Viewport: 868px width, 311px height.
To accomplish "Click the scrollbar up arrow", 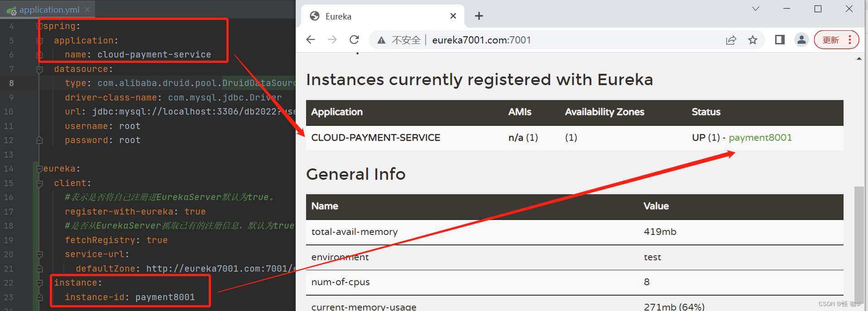I will [x=859, y=59].
